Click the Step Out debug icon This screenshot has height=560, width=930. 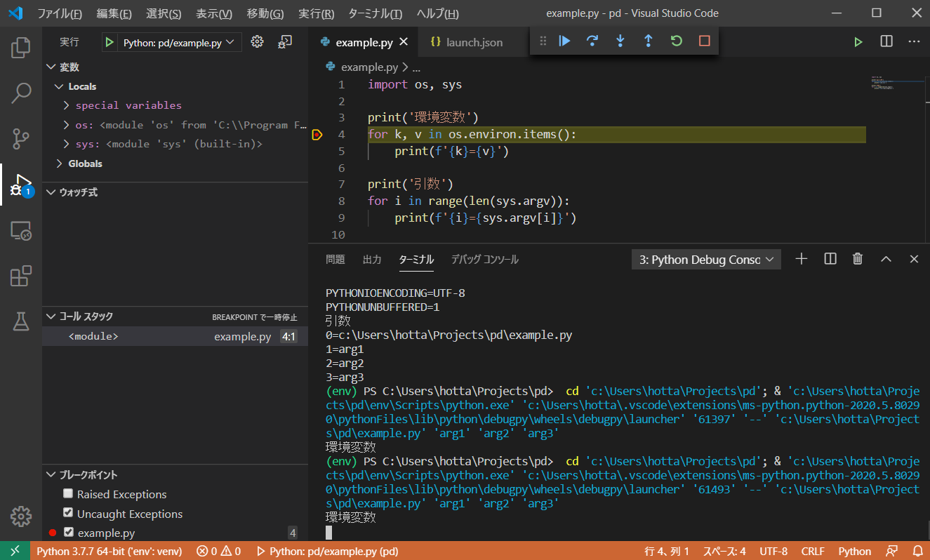(649, 41)
